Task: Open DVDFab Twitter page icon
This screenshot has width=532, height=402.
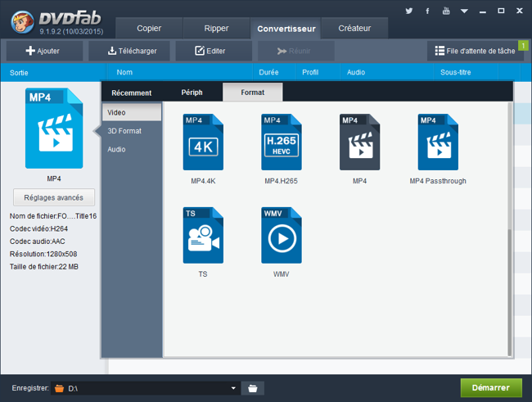Action: tap(409, 11)
